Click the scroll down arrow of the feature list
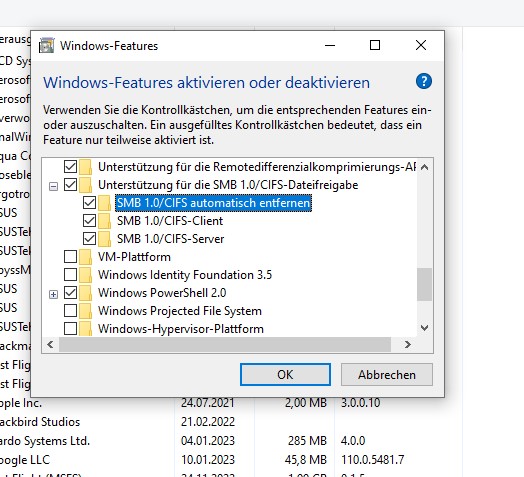Screen dimensions: 524x477 tap(424, 328)
